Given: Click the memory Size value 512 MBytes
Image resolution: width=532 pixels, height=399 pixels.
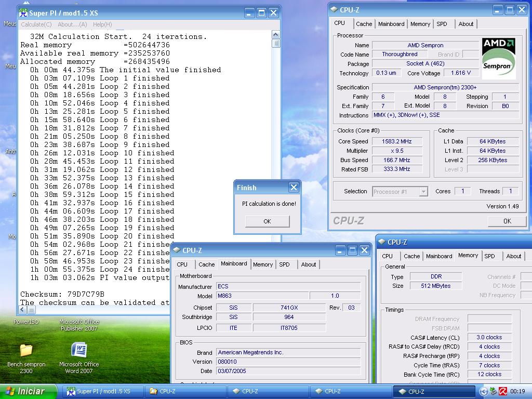Looking at the screenshot, I should [436, 286].
